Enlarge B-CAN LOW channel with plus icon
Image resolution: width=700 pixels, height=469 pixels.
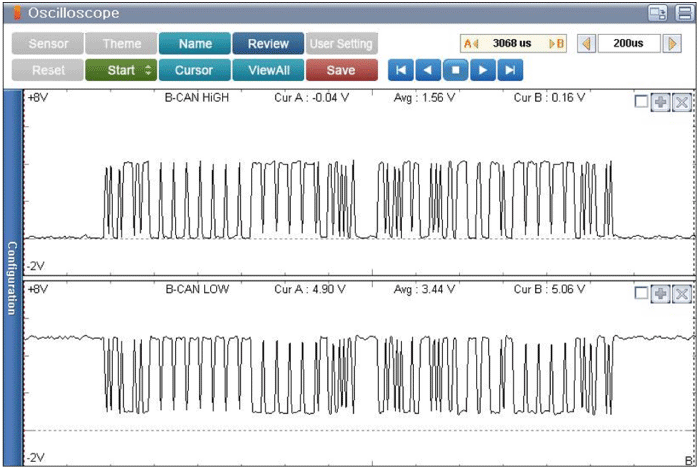coord(661,294)
